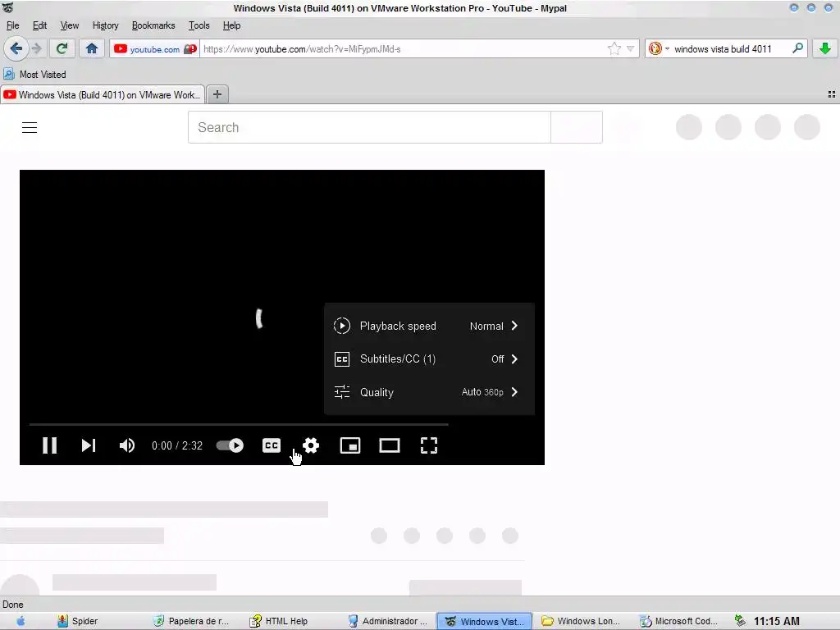Open the Playback speed submenu
Viewport: 840px width, 630px height.
coord(429,326)
